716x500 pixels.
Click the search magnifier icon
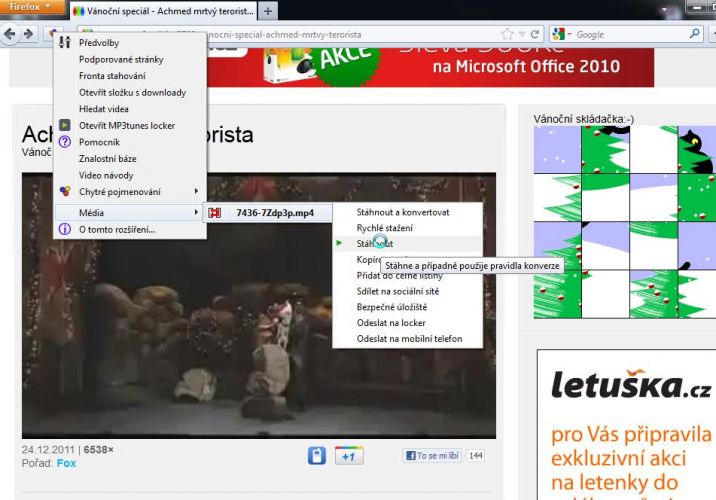[695, 34]
